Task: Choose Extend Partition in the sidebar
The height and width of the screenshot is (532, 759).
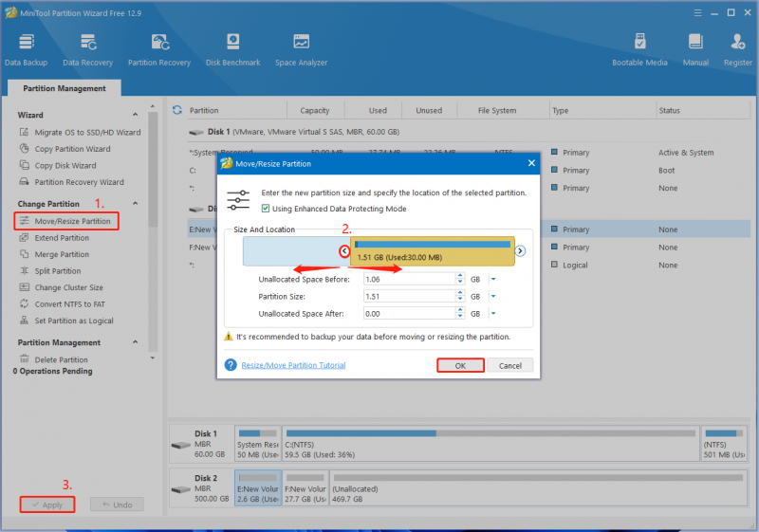Action: [x=62, y=238]
